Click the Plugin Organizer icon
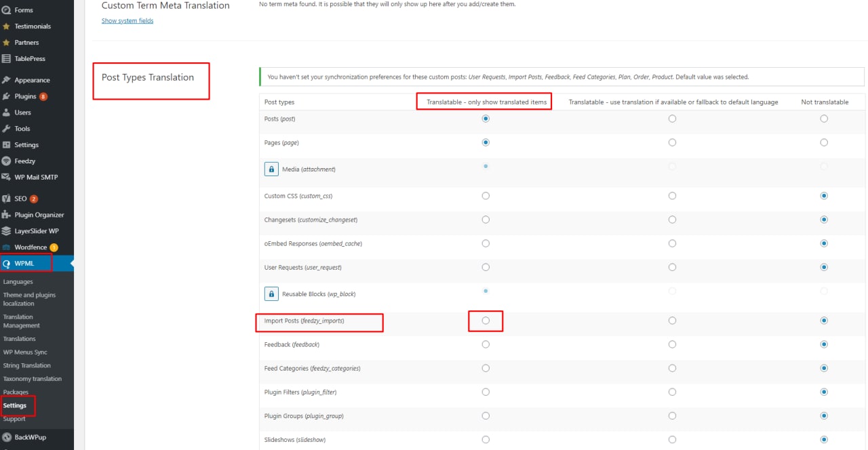868x450 pixels. 6,215
